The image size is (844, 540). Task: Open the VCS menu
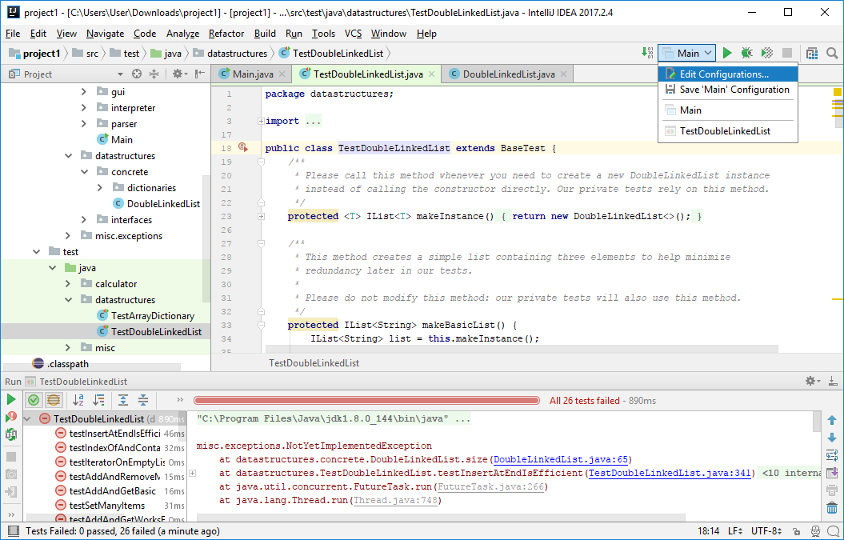[353, 33]
